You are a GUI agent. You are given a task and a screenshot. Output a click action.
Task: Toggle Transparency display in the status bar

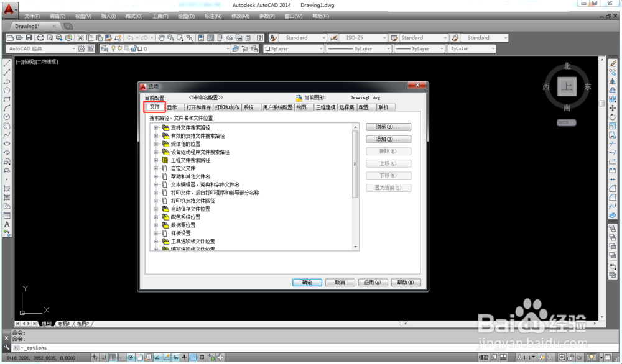tap(193, 357)
